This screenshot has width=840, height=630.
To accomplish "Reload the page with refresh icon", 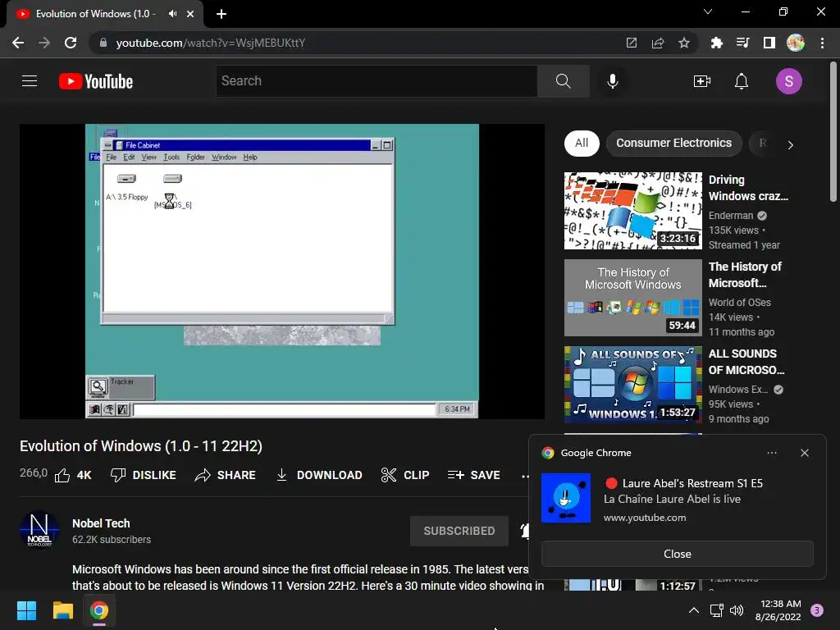I will (71, 43).
